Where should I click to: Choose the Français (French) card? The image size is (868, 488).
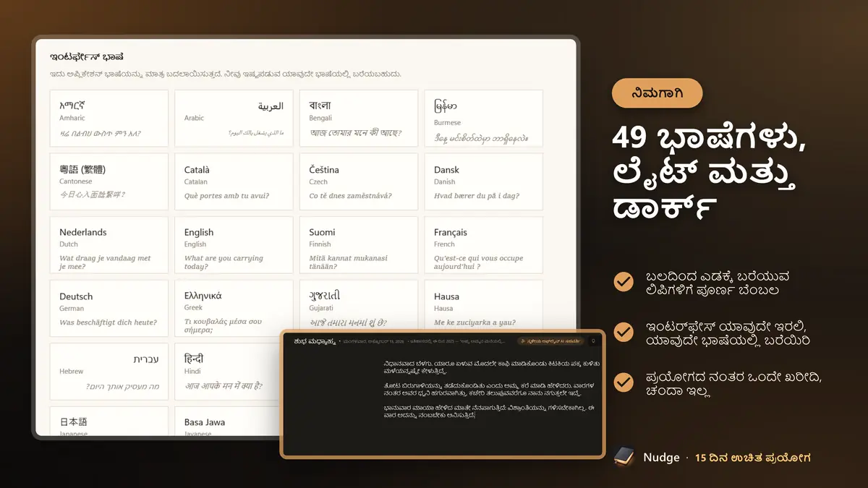pos(483,245)
